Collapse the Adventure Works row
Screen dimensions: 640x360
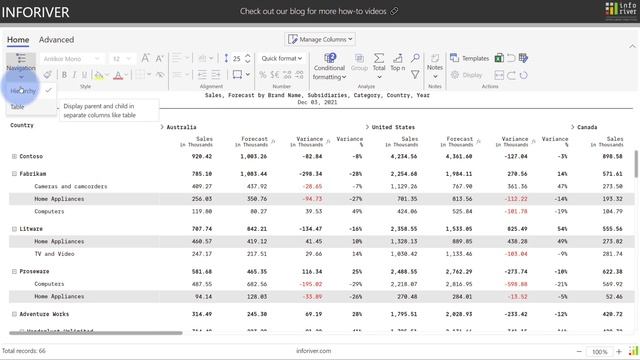(14, 314)
